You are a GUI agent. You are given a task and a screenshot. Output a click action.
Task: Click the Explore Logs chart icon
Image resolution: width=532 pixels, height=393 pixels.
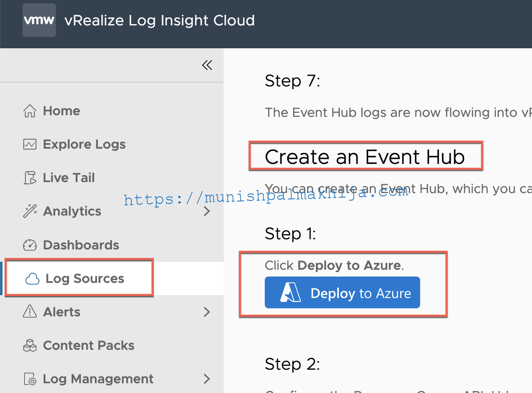30,144
